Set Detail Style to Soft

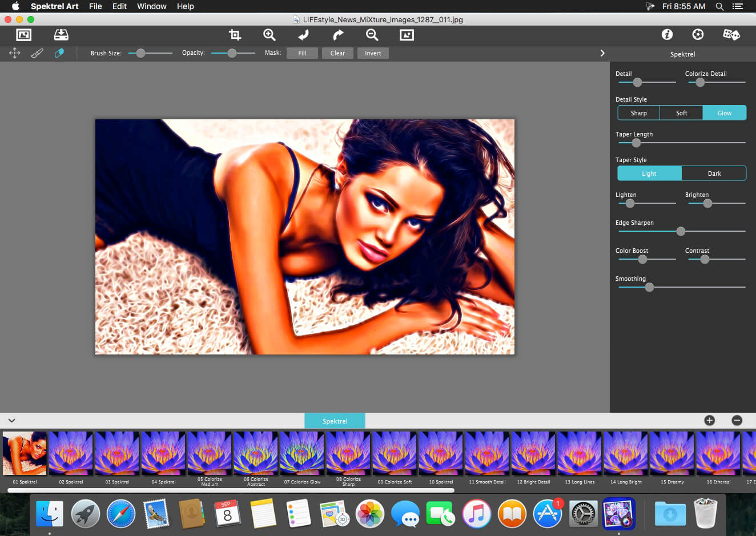tap(681, 113)
